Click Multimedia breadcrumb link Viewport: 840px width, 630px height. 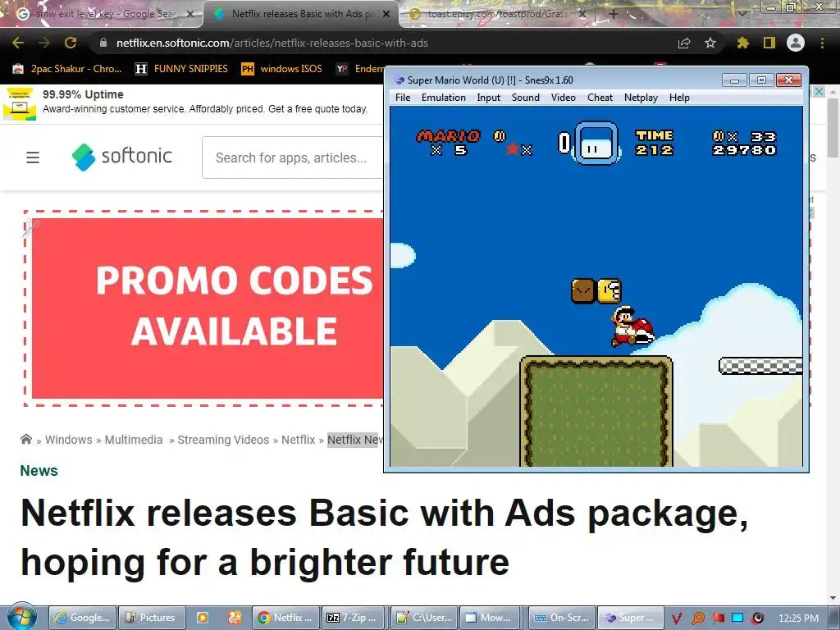tap(134, 440)
